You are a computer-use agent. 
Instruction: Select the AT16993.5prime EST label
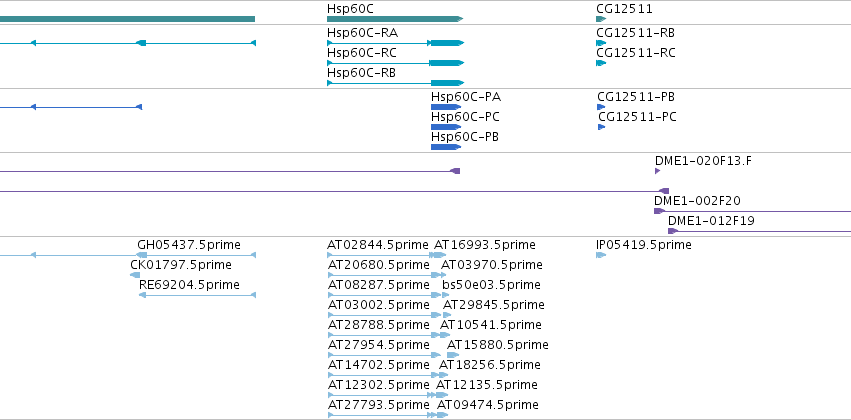(x=485, y=245)
